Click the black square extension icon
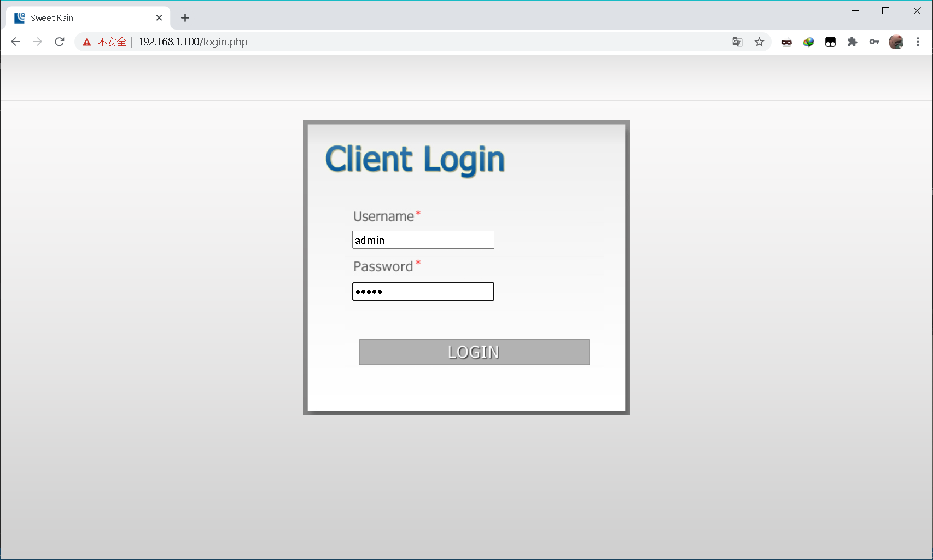This screenshot has width=933, height=560. tap(830, 42)
